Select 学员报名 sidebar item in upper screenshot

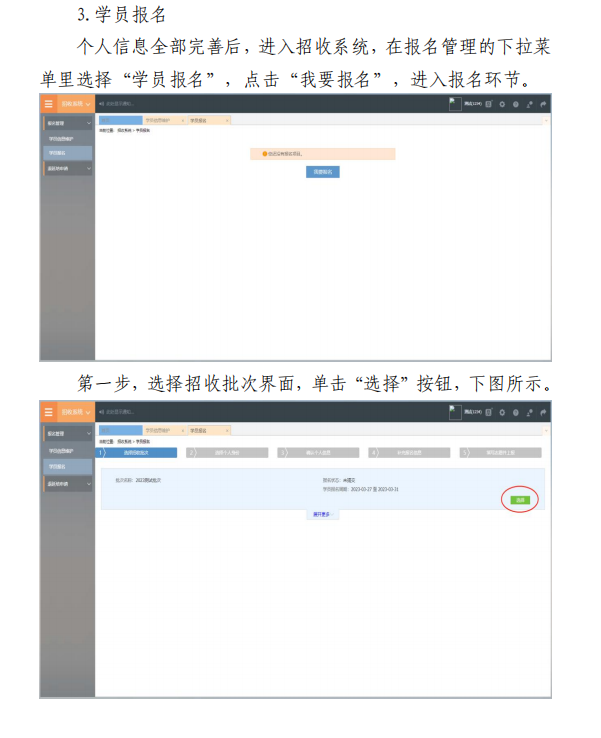point(68,153)
